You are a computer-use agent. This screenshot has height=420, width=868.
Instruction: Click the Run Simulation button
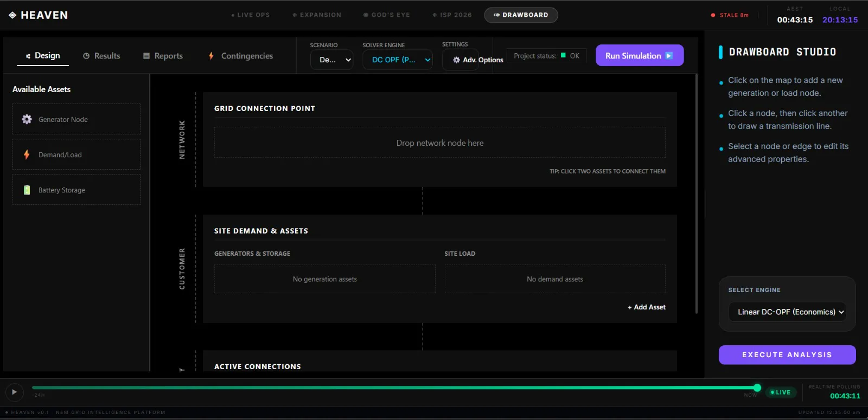click(x=640, y=55)
